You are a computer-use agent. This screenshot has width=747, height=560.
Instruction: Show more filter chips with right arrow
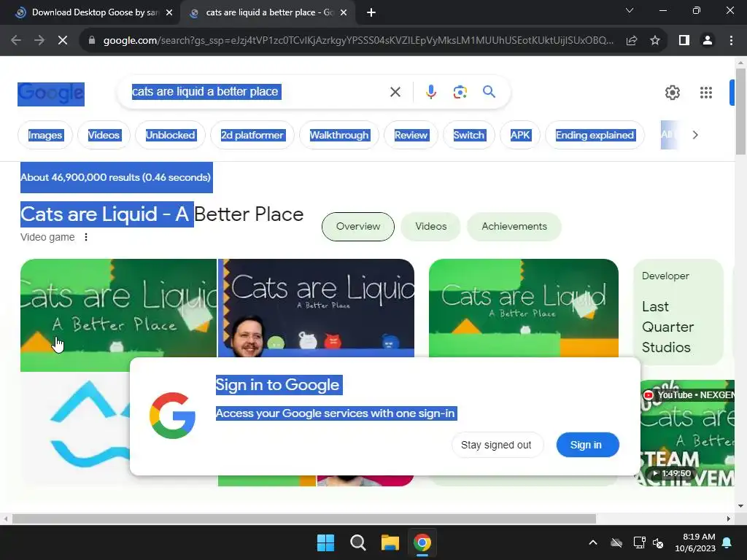point(695,135)
